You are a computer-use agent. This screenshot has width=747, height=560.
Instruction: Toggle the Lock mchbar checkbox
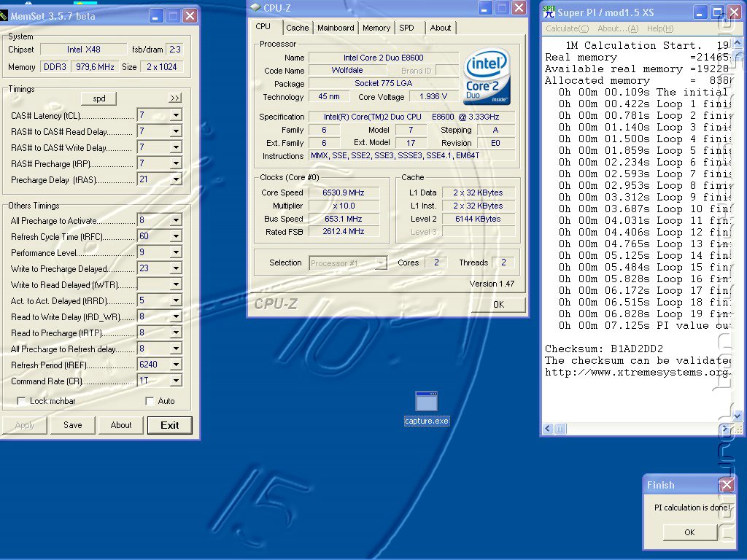[21, 401]
